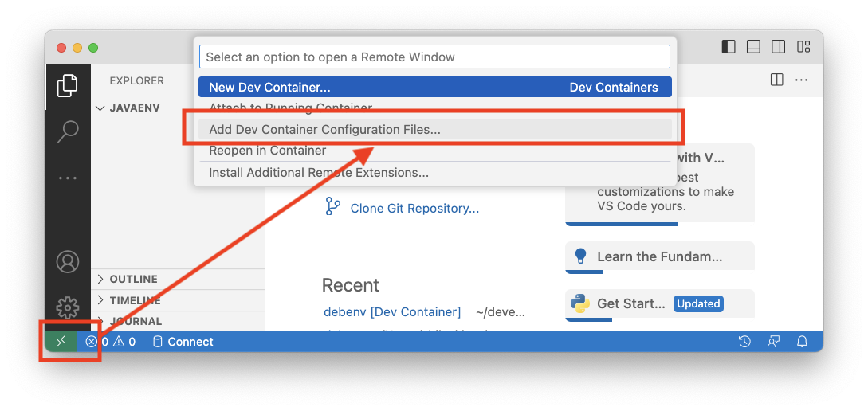868x411 pixels.
Task: Click the Remote Window option search field
Action: coord(435,57)
